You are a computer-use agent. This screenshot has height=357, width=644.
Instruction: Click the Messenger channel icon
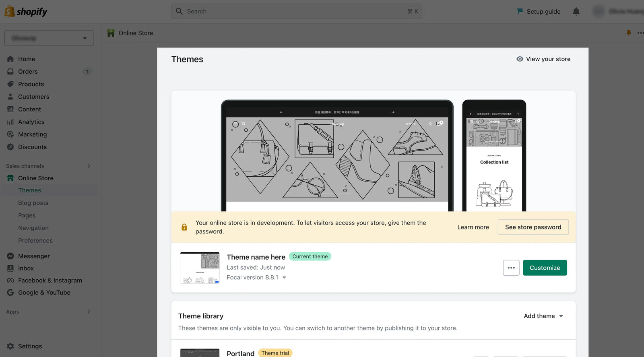(10, 256)
